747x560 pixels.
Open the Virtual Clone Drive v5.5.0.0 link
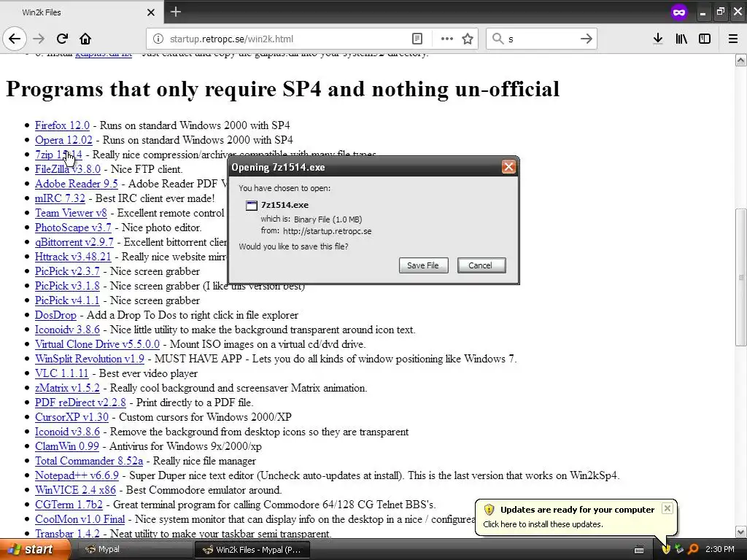(x=97, y=344)
